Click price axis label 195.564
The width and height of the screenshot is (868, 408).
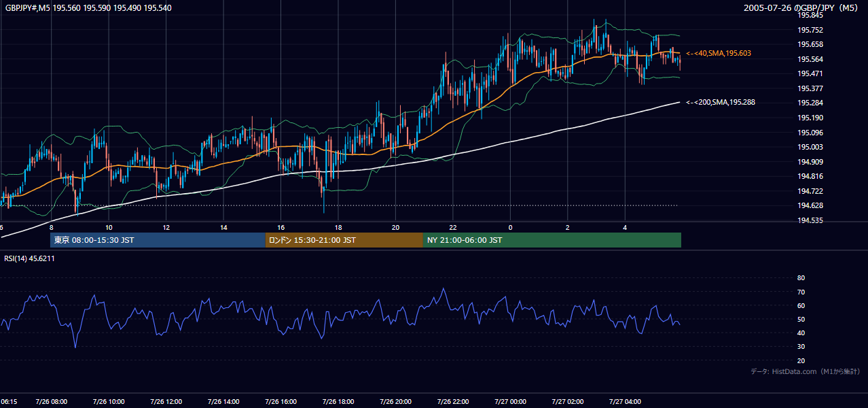point(810,59)
